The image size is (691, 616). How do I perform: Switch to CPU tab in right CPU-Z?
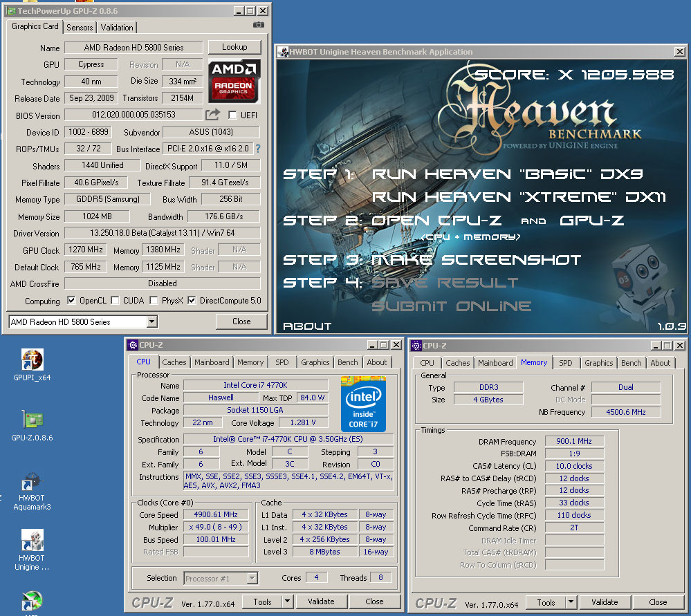point(427,363)
